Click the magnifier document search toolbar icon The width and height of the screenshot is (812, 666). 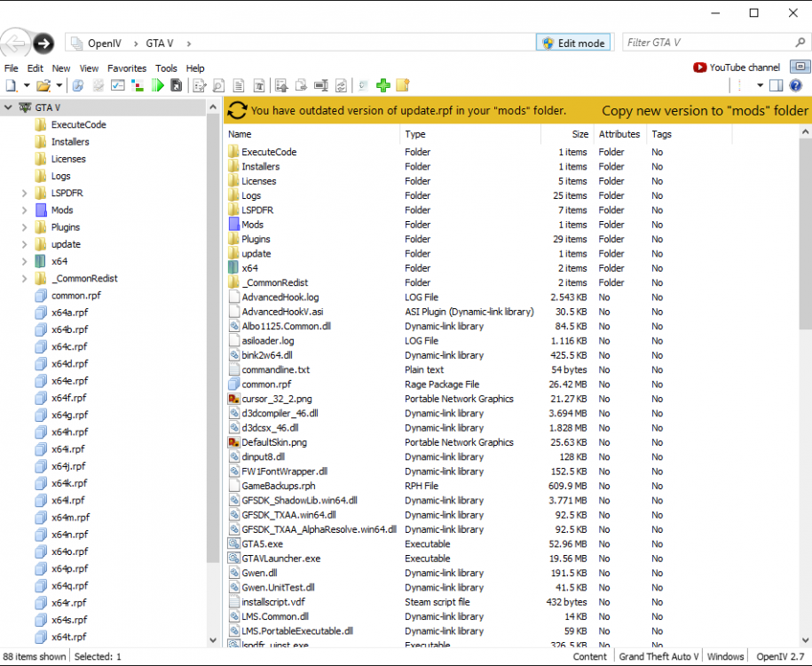pos(219,85)
